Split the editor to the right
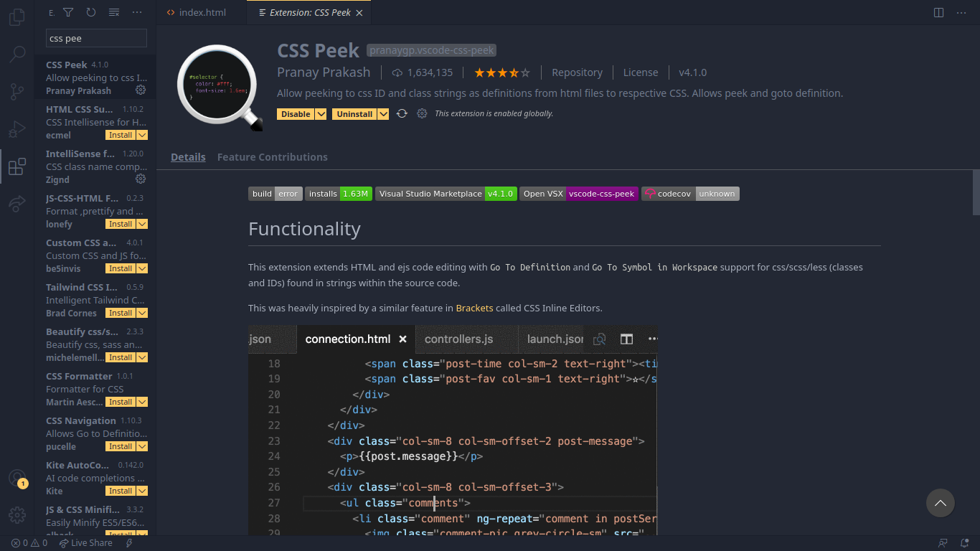Screen dimensions: 980x551 coord(938,12)
